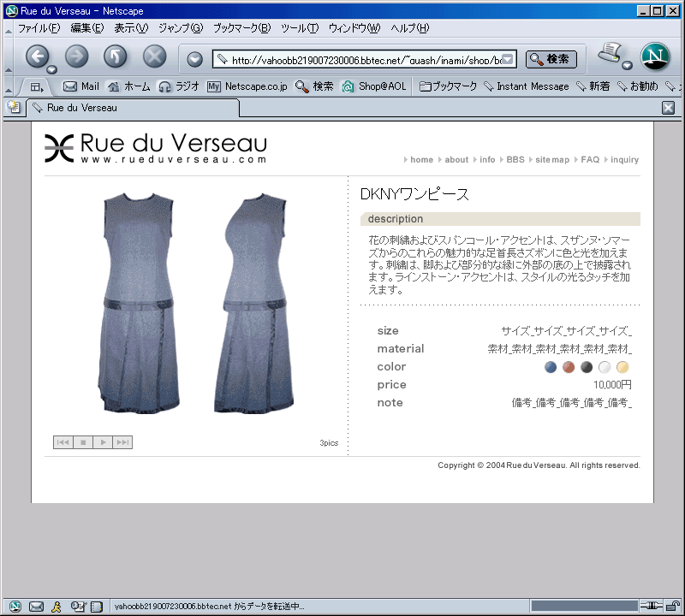The width and height of the screenshot is (685, 616).
Task: Click the 検索 magnifier on personal toolbar
Action: (x=314, y=86)
